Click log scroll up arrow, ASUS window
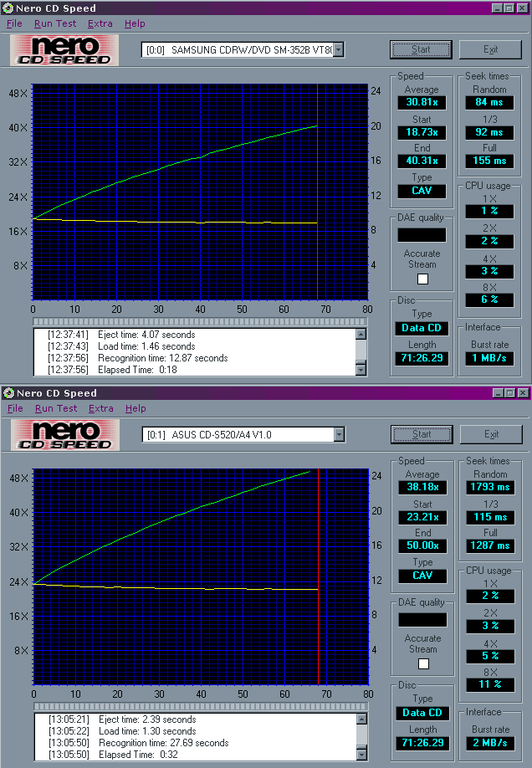This screenshot has width=532, height=768. click(362, 719)
